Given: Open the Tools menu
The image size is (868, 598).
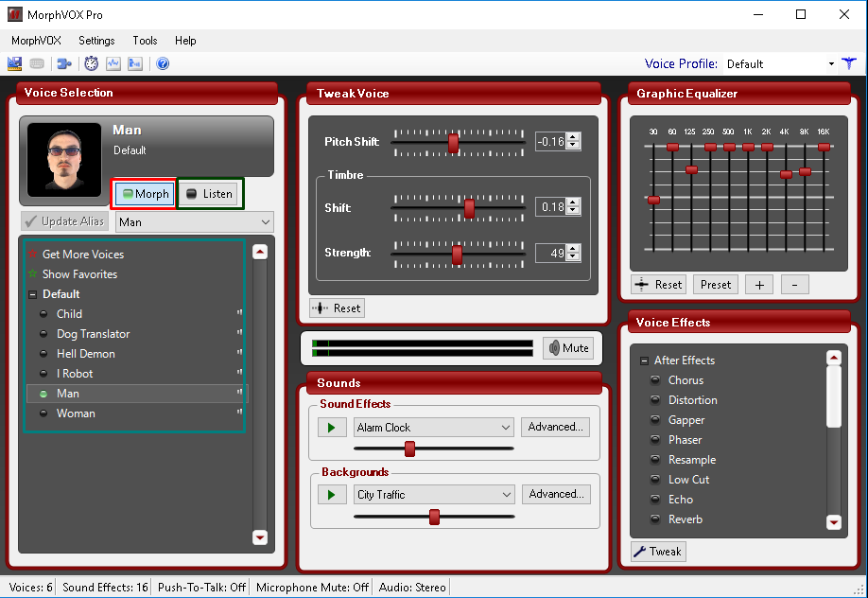Looking at the screenshot, I should coord(145,41).
